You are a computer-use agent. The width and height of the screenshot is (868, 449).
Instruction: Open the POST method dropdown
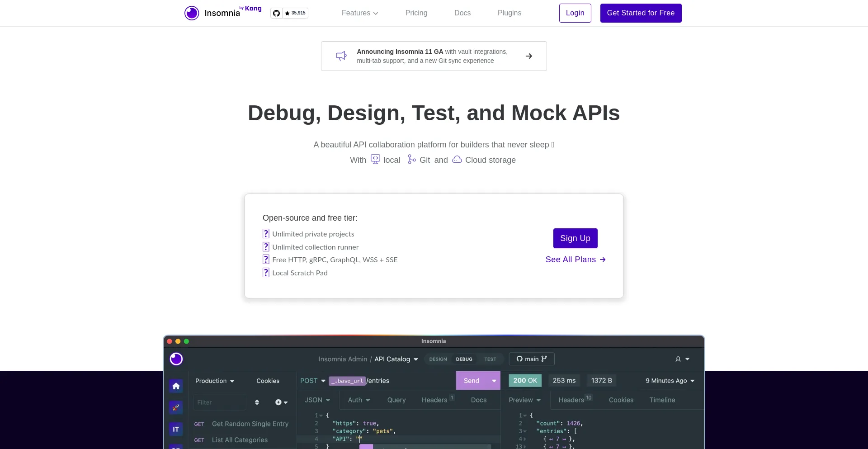(x=313, y=381)
